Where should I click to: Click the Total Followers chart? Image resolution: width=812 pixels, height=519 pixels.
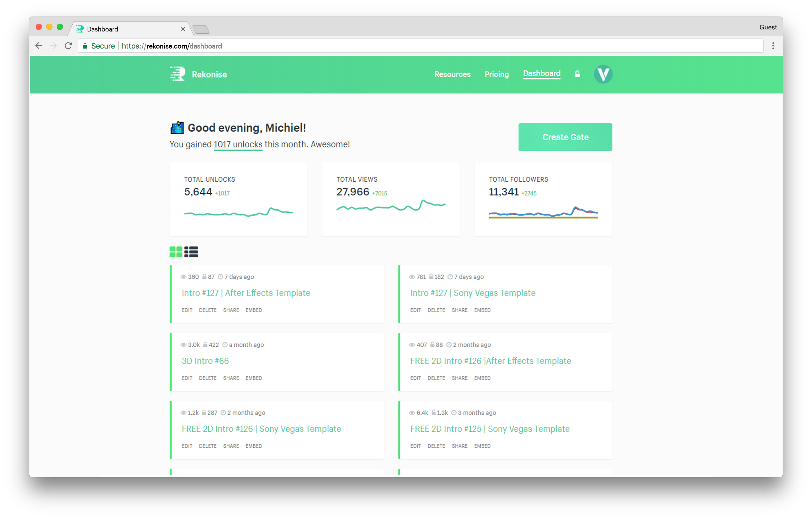pos(543,213)
